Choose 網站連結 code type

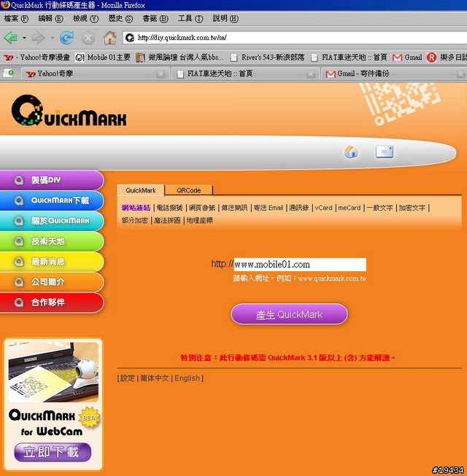136,208
